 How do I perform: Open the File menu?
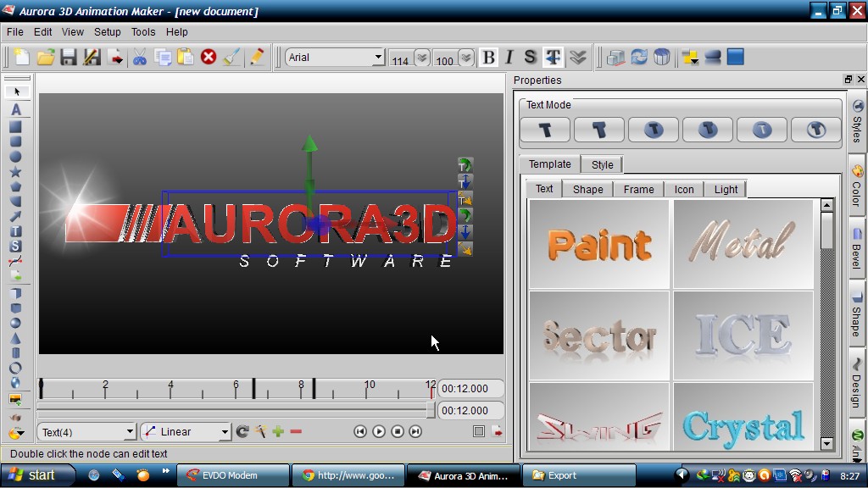[15, 32]
